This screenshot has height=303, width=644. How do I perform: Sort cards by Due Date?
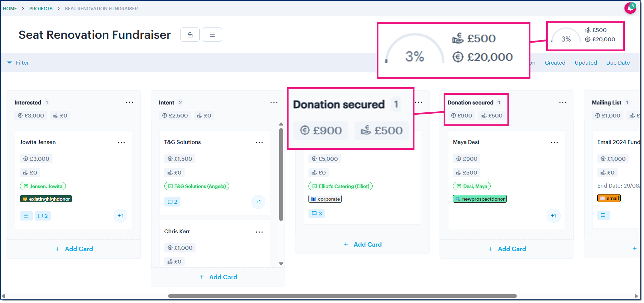tap(618, 63)
